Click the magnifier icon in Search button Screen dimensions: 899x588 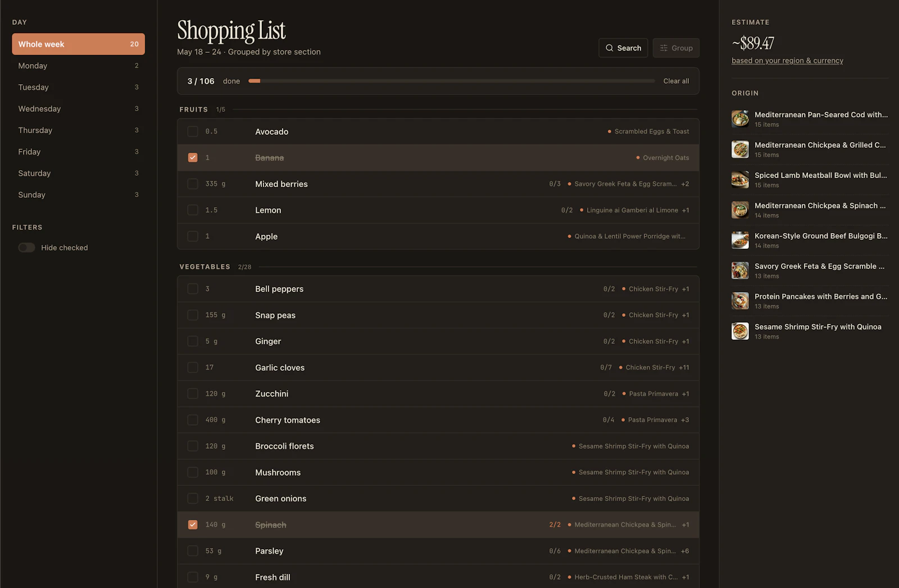609,48
